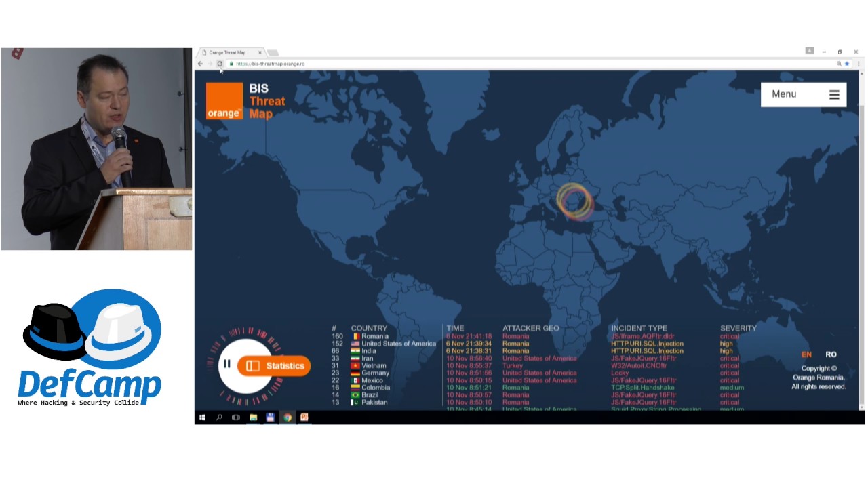Click the BIS Threat Map title

pyautogui.click(x=267, y=101)
